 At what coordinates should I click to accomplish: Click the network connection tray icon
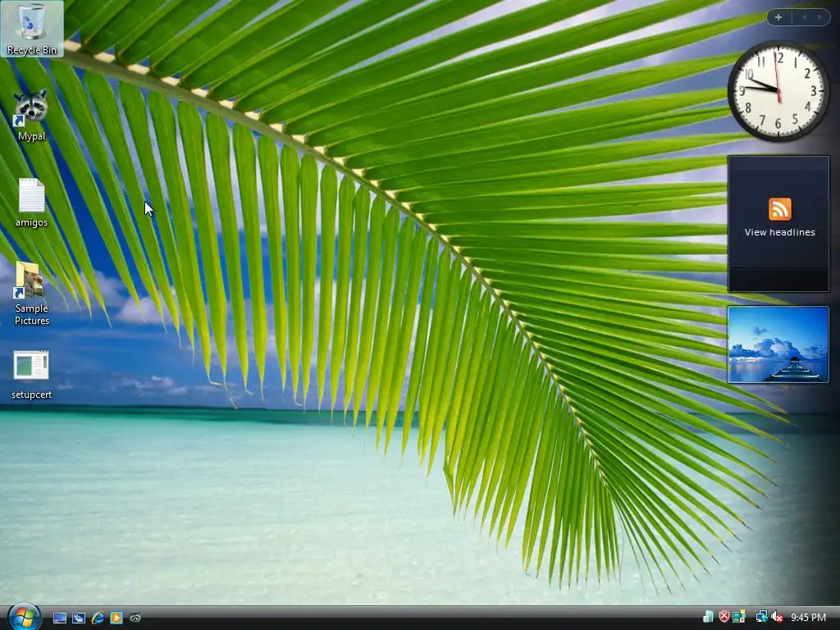[x=761, y=617]
